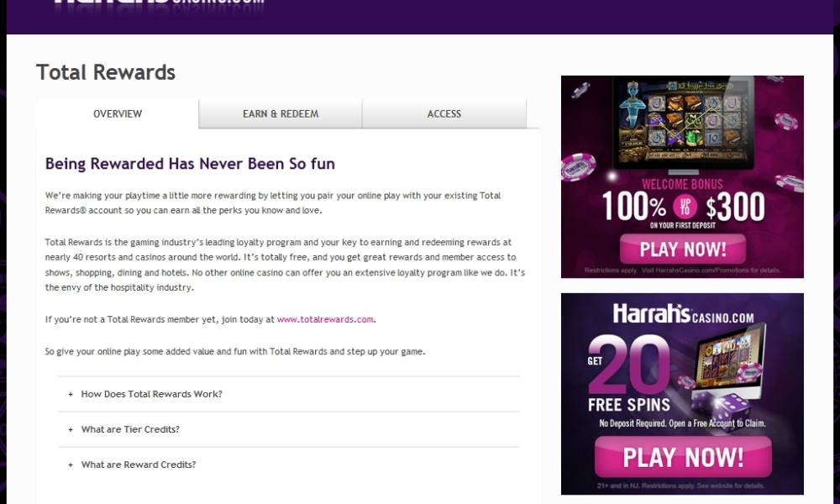Click the Total Rewards page heading
Screen dimensions: 840x504
(x=106, y=72)
